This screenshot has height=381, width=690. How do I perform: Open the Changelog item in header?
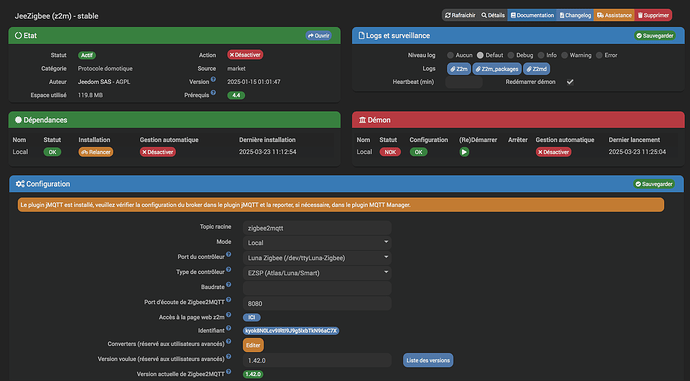pos(575,15)
